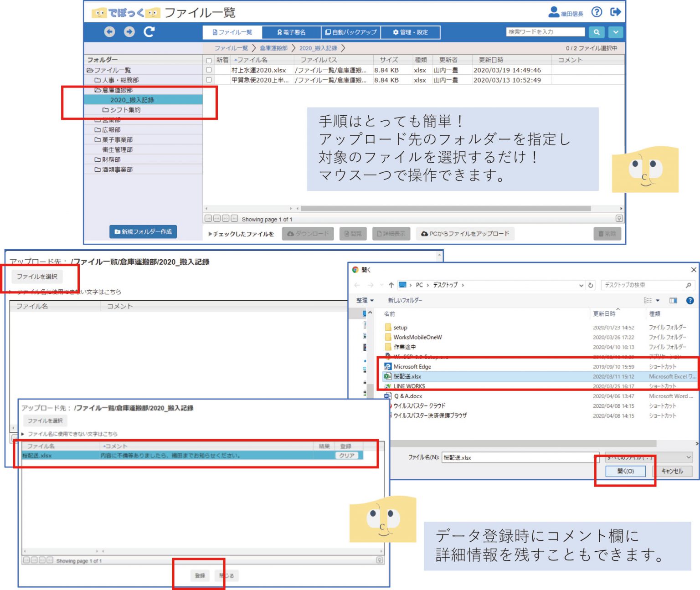Click the 詳細表示 detail view icon

point(391,234)
